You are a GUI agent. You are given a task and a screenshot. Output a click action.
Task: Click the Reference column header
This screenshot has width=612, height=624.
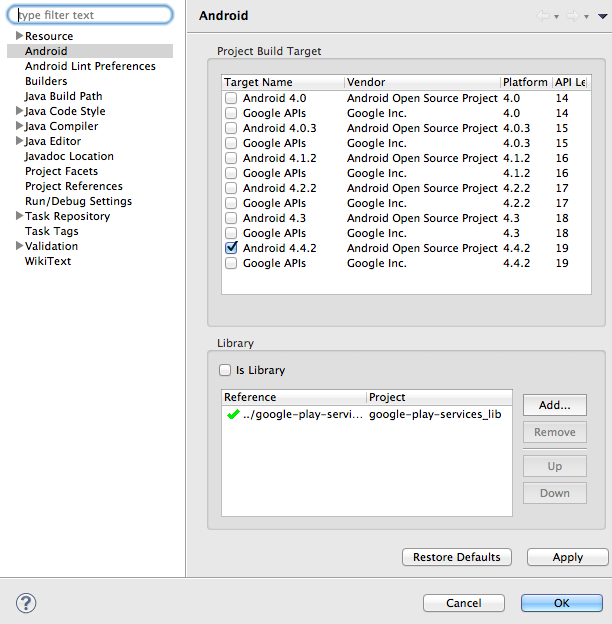click(x=294, y=397)
